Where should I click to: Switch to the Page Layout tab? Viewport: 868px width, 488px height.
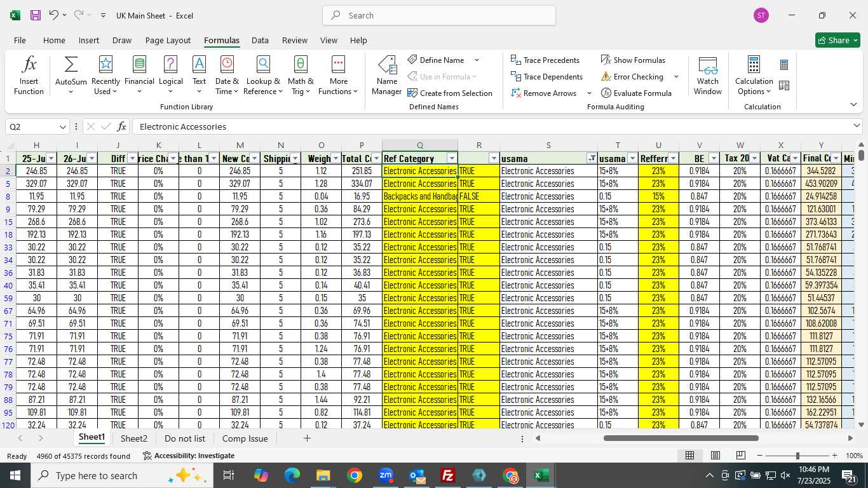coord(168,40)
